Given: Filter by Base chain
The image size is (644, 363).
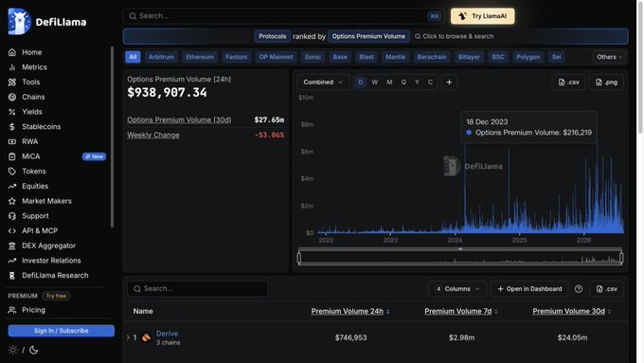Looking at the screenshot, I should [340, 57].
